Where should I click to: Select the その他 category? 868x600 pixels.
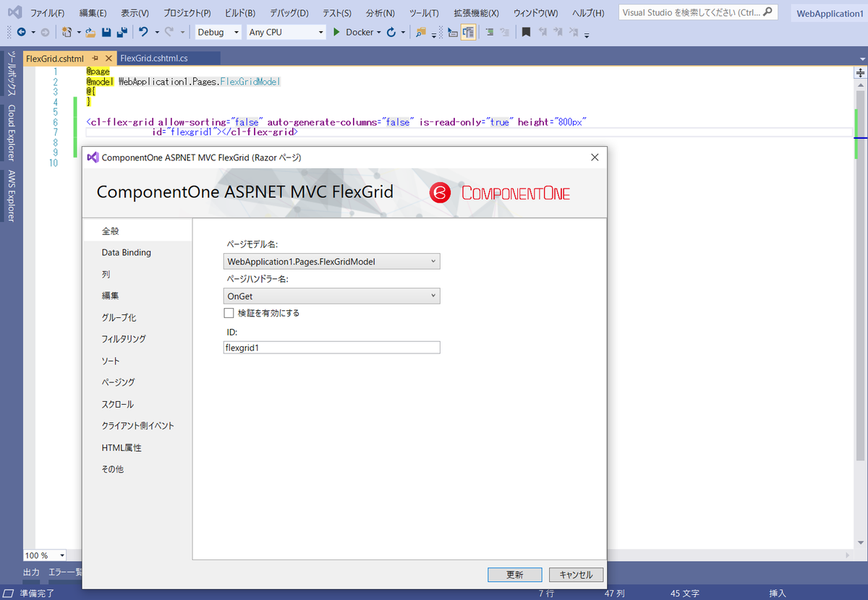click(x=137, y=469)
